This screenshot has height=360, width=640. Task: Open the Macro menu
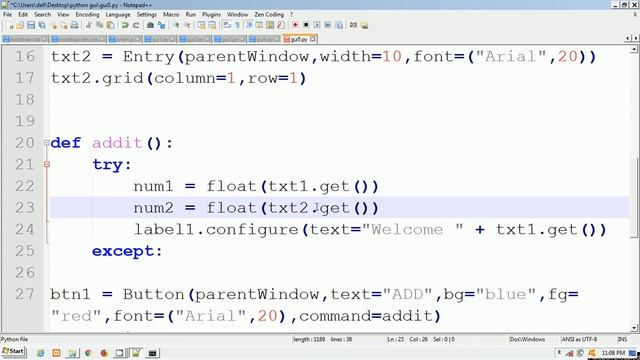click(x=171, y=14)
